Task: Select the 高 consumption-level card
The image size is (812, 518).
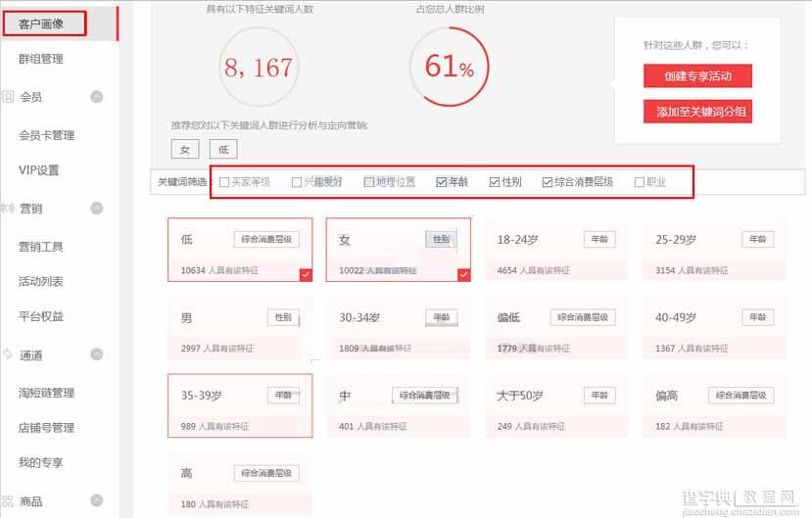Action: point(240,484)
